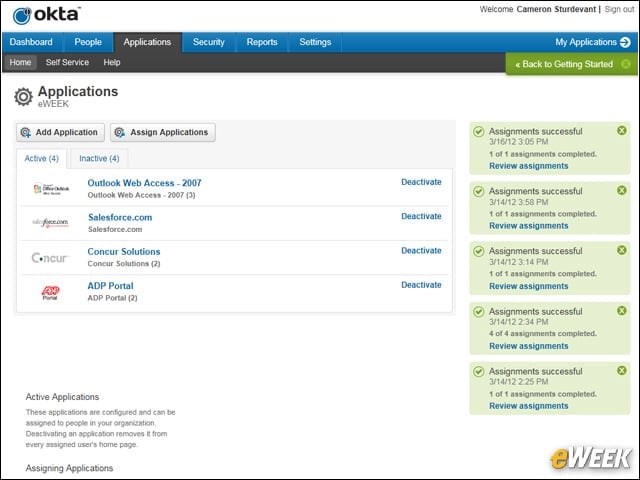Click the Applications gear icon beside heading
The height and width of the screenshot is (480, 640).
coord(23,97)
